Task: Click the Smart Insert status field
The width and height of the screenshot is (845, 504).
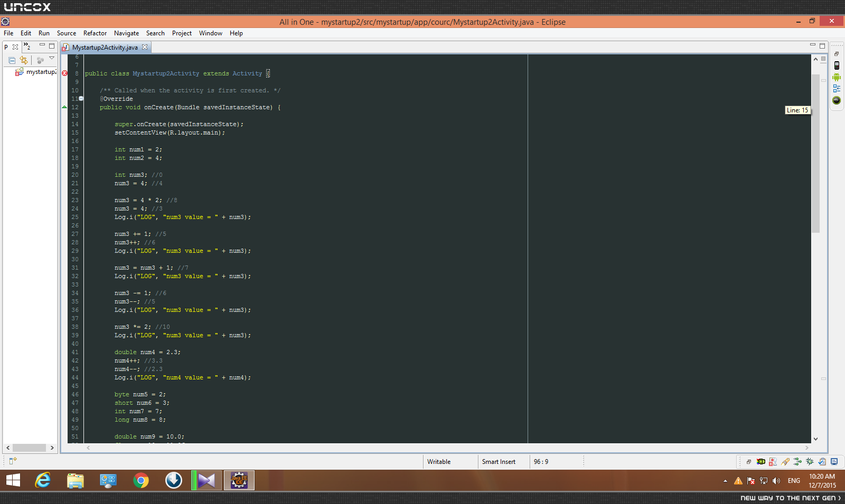Action: 499,462
